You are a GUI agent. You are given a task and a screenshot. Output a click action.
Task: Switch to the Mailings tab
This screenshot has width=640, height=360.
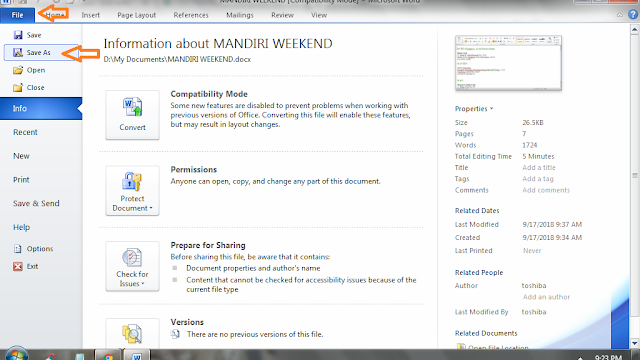click(x=240, y=15)
